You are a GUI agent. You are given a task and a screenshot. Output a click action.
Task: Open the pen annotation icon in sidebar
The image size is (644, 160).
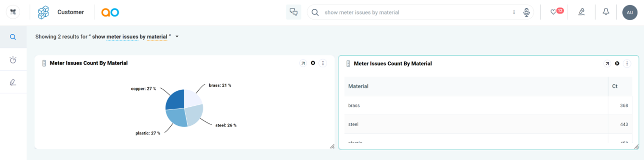(13, 82)
